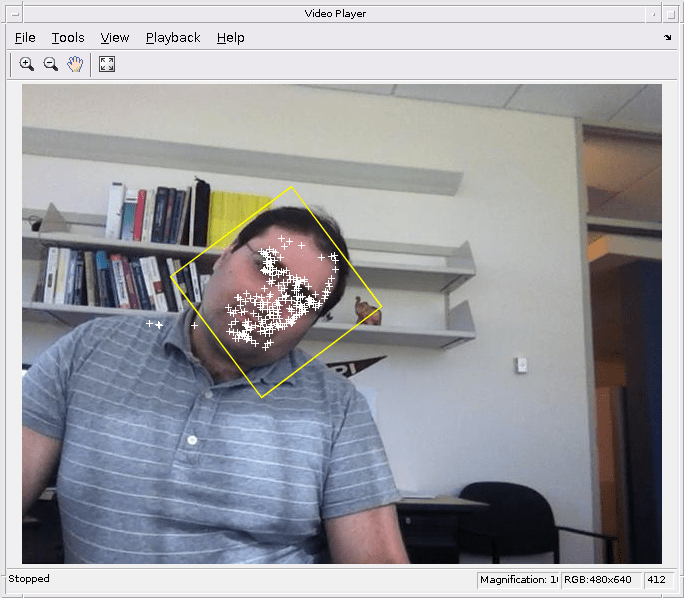Select the Zoom Out tool
684x598 pixels.
click(51, 64)
